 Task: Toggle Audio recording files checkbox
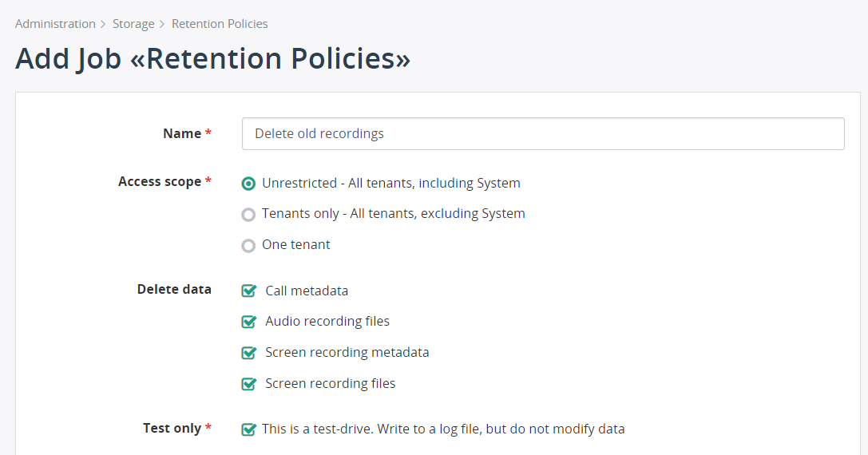[249, 322]
